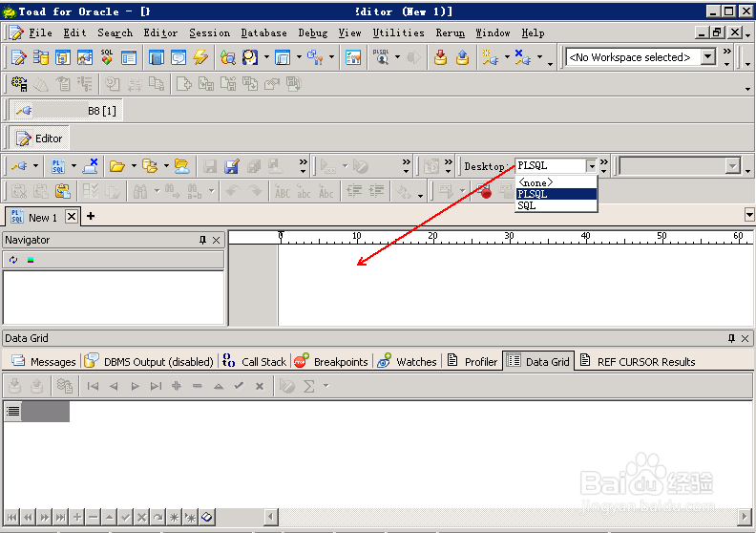
Task: Click the open file folder icon
Action: [116, 166]
